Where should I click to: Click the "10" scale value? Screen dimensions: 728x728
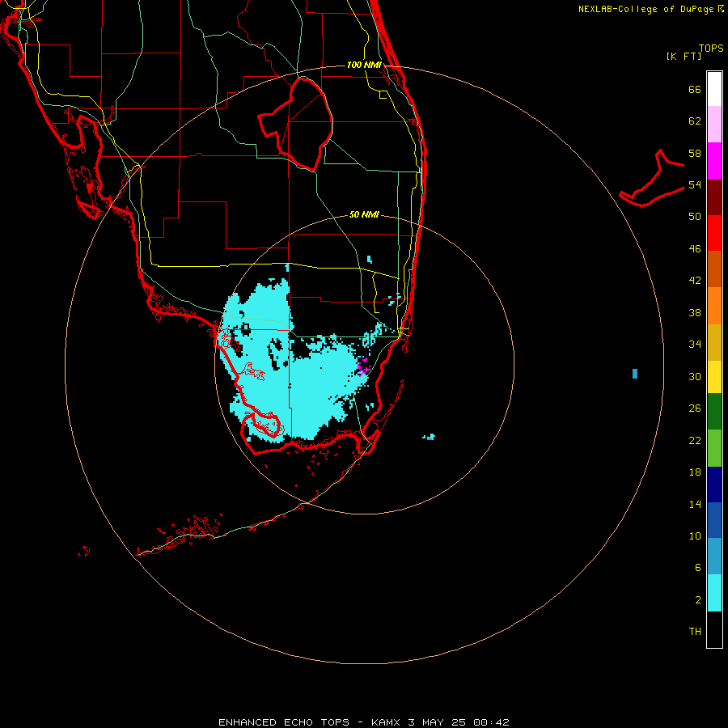[x=695, y=535]
